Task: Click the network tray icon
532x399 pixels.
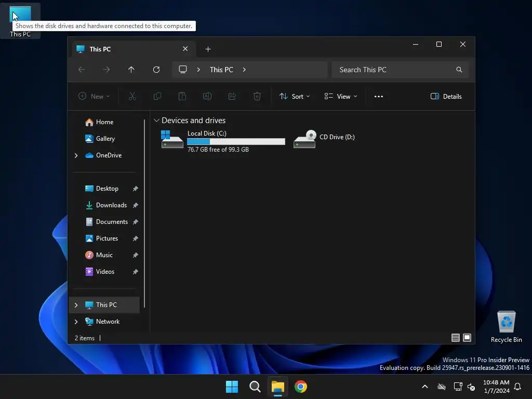Action: click(458, 387)
